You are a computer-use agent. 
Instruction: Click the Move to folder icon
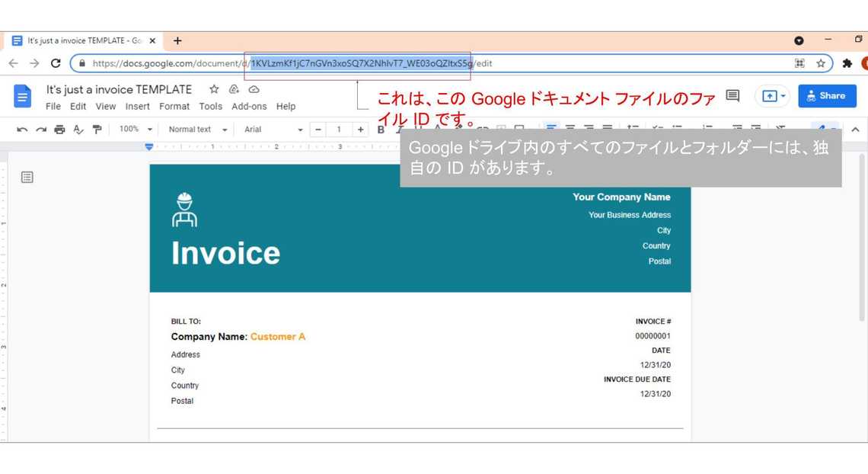(x=234, y=90)
